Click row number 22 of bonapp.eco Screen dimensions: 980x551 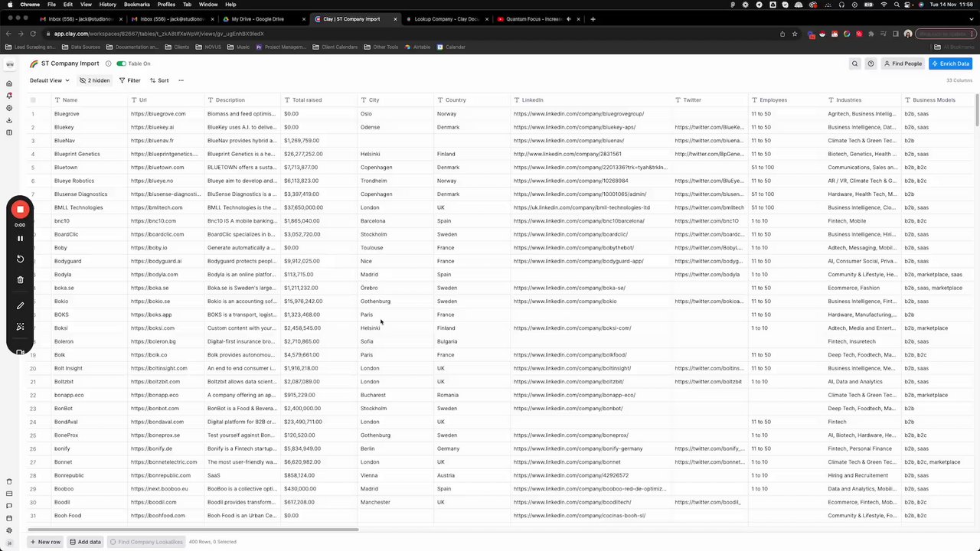point(33,395)
